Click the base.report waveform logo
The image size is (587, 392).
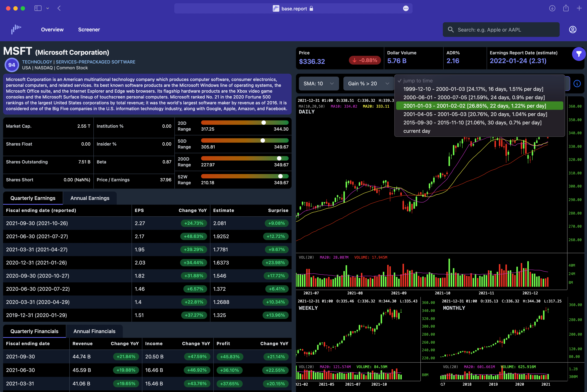16,29
